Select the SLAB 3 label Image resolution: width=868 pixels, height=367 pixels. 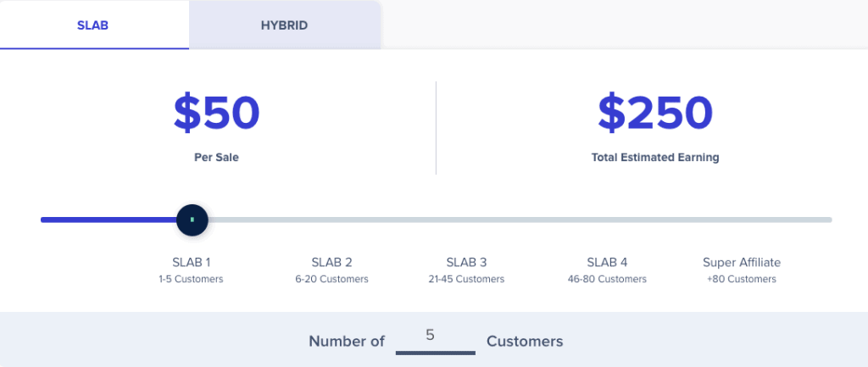point(467,262)
